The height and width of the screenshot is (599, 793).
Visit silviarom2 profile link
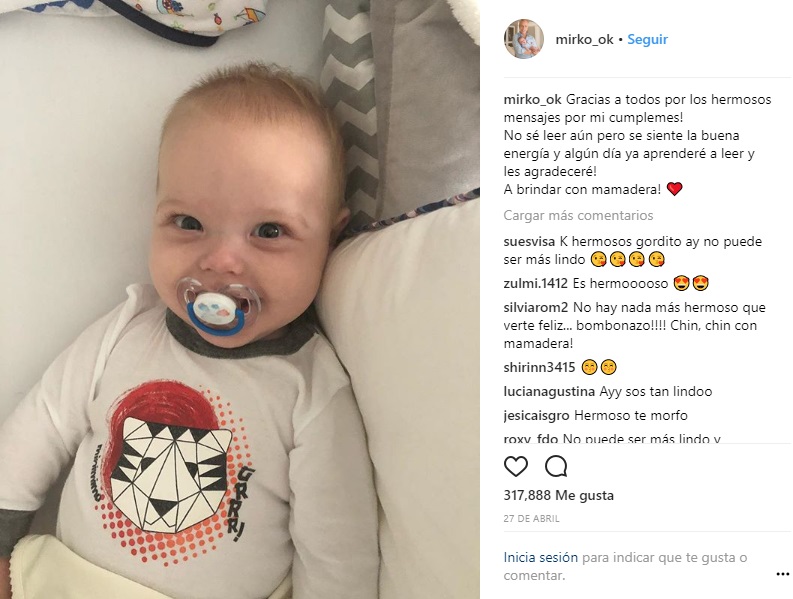click(x=536, y=308)
